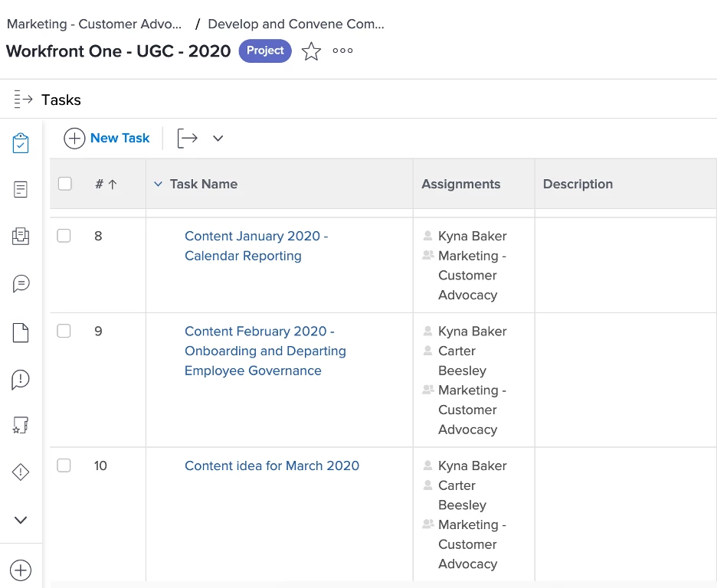Sort by the task number column header
The width and height of the screenshot is (717, 588).
pyautogui.click(x=106, y=184)
